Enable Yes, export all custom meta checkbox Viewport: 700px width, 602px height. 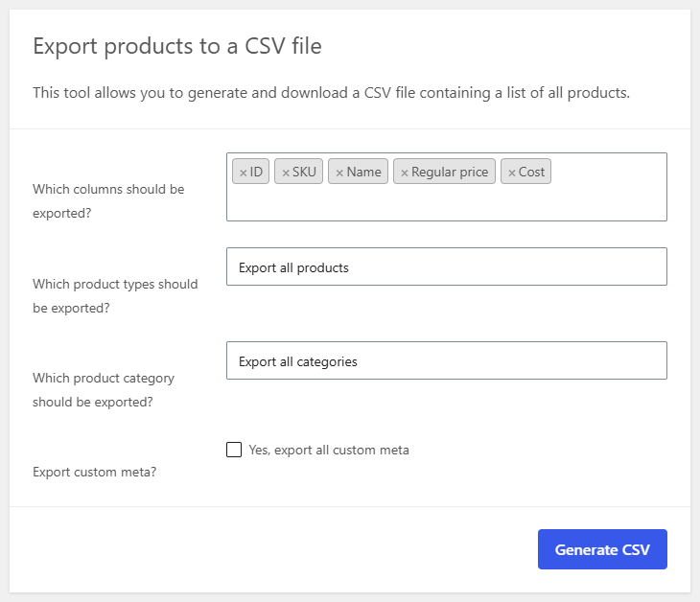coord(234,450)
